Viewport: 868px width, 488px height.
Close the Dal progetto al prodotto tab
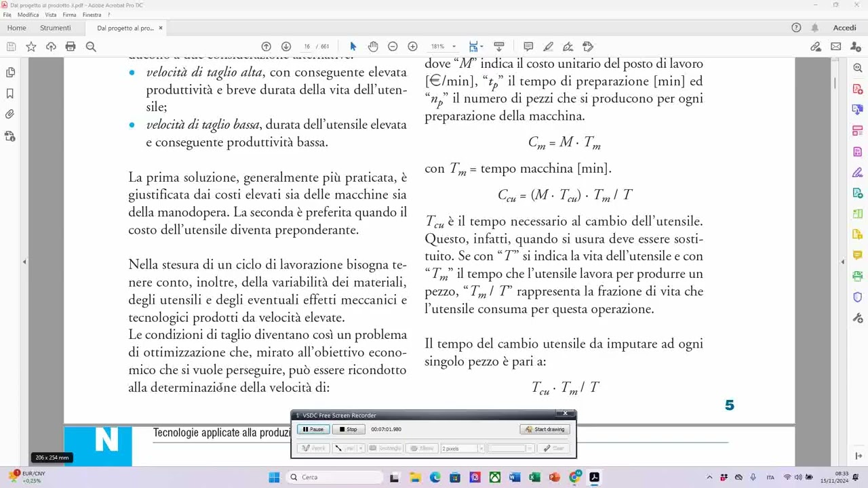pos(161,28)
